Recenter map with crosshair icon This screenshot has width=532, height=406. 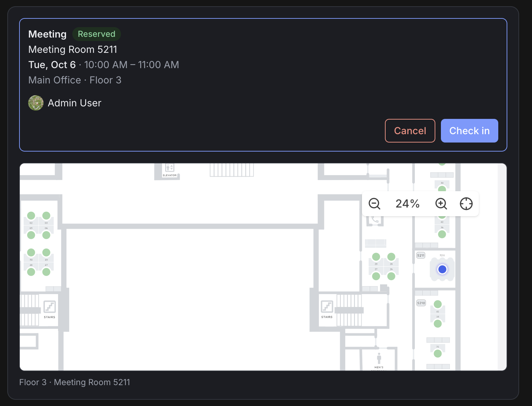pyautogui.click(x=466, y=204)
